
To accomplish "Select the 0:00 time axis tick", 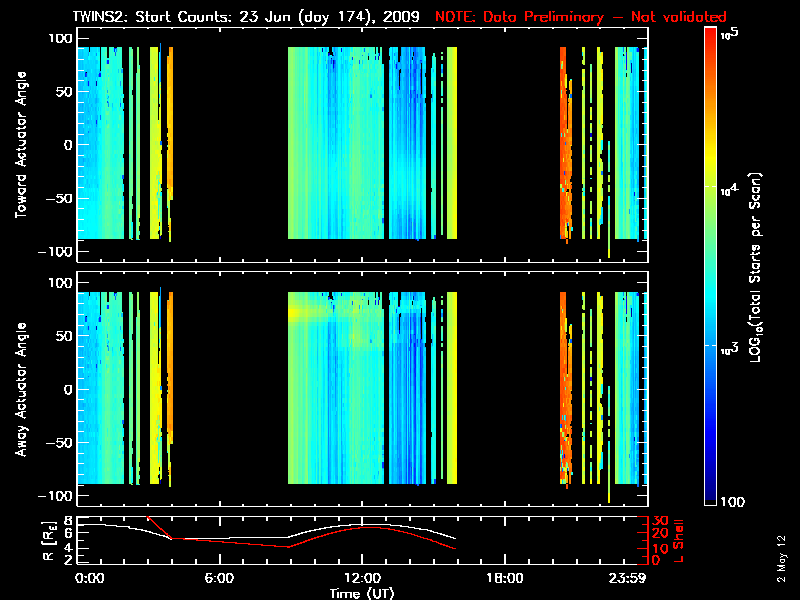I will 90,578.
